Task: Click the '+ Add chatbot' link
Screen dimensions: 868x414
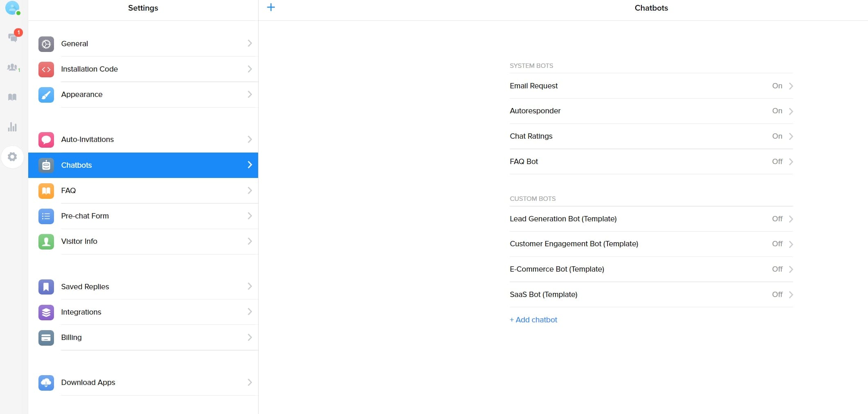Action: (533, 320)
